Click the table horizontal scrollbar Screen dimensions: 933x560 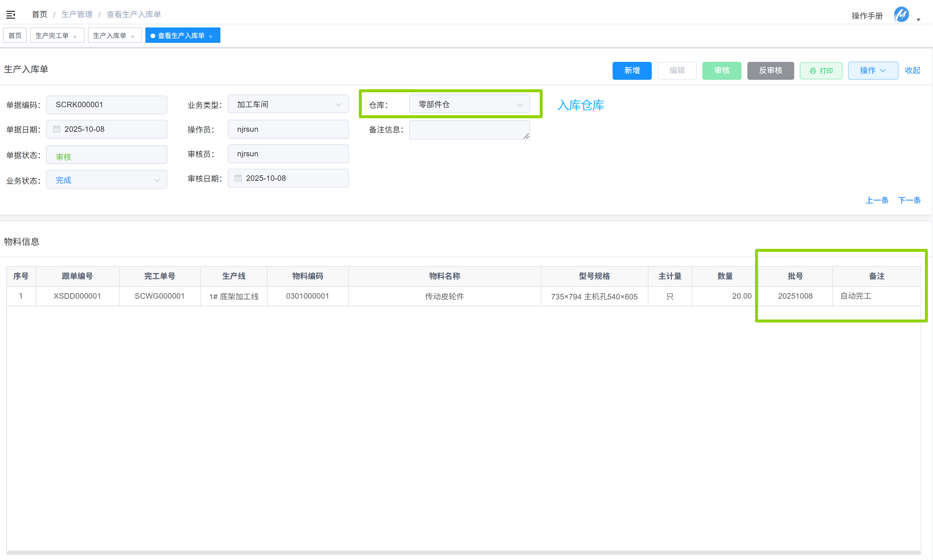(463, 552)
